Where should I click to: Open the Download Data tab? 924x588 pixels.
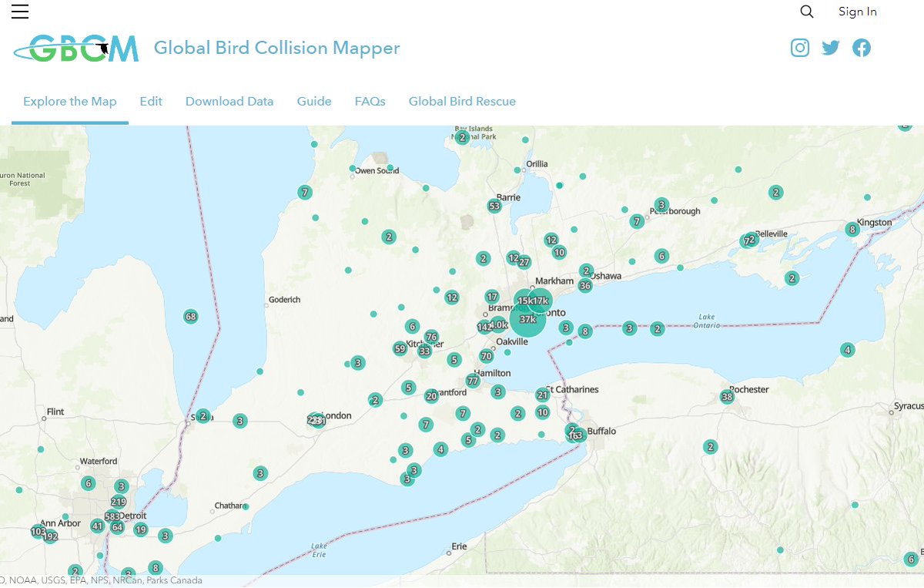click(x=229, y=101)
